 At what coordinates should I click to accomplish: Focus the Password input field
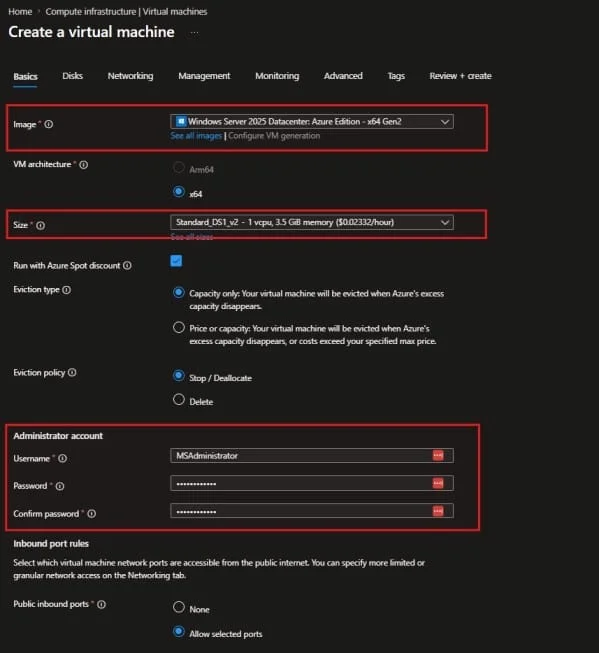(x=312, y=483)
